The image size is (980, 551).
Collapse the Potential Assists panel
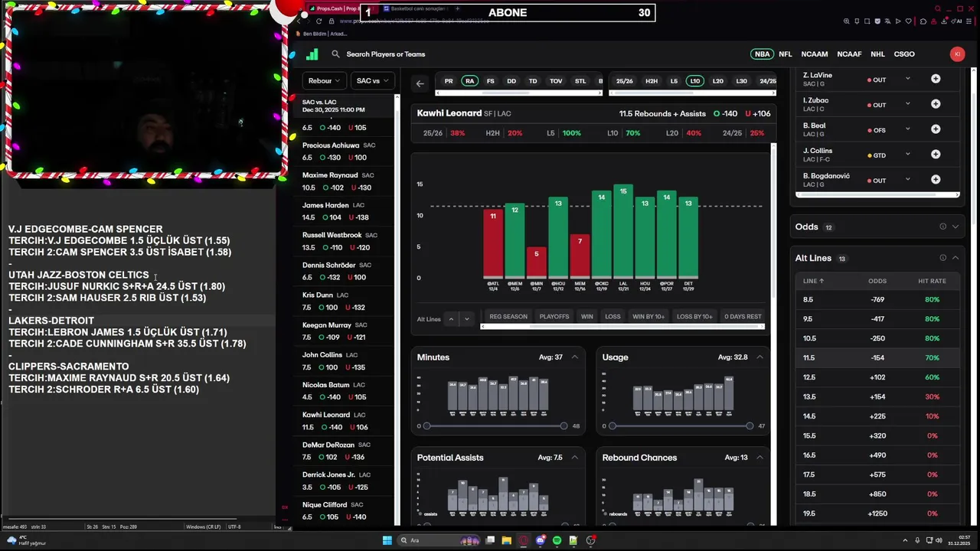coord(574,458)
